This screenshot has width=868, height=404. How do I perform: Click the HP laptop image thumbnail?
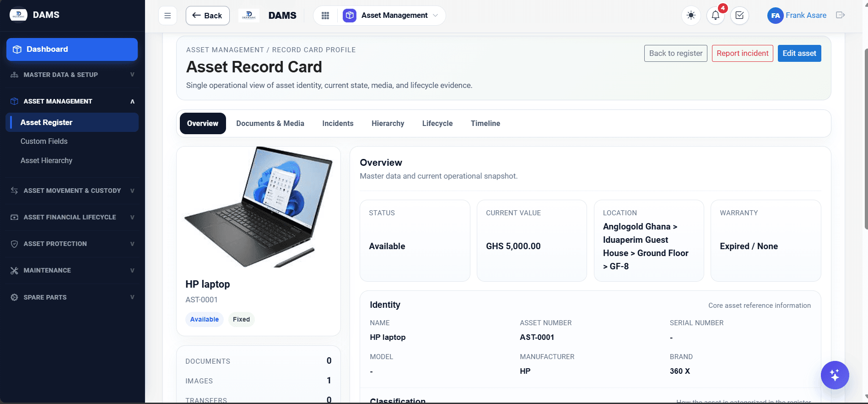[259, 207]
